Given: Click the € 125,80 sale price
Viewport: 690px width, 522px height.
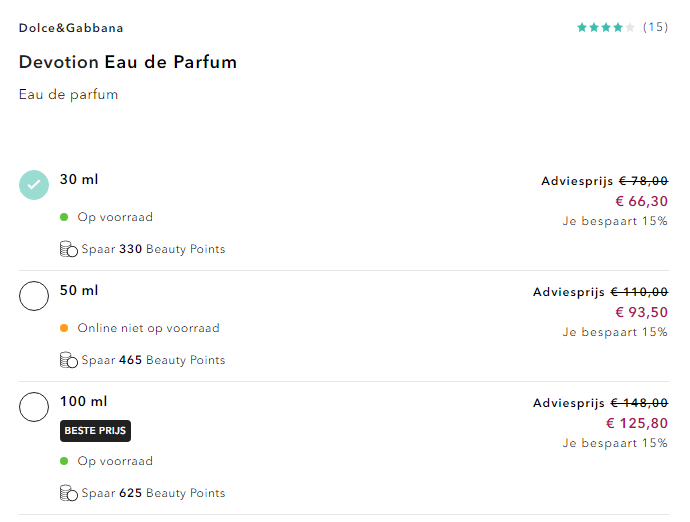Looking at the screenshot, I should [637, 423].
